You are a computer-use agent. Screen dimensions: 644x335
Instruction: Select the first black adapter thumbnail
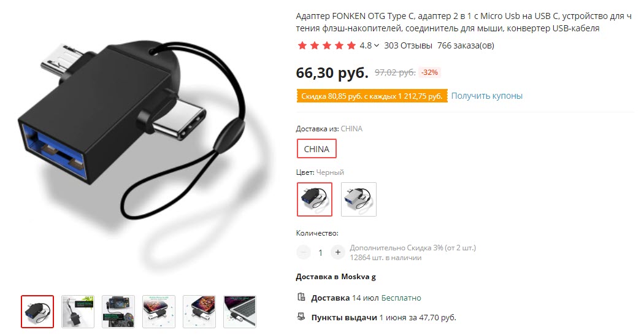[x=37, y=312]
